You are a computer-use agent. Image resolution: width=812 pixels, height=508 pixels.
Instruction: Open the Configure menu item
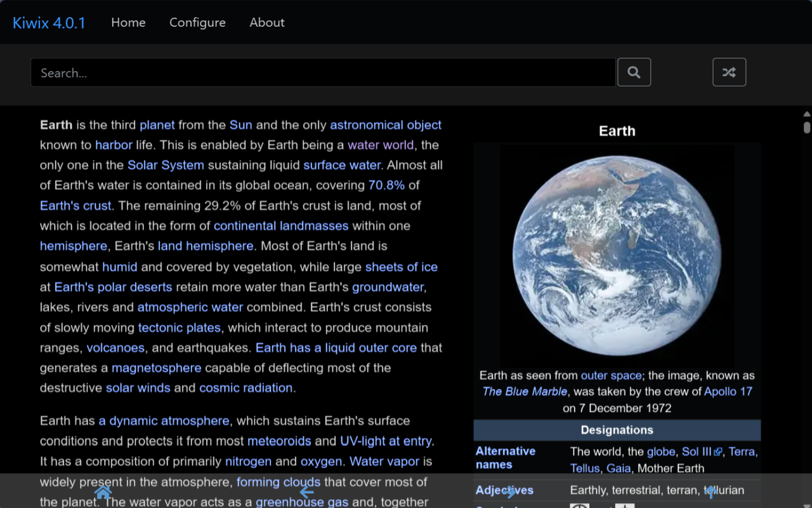(x=197, y=22)
